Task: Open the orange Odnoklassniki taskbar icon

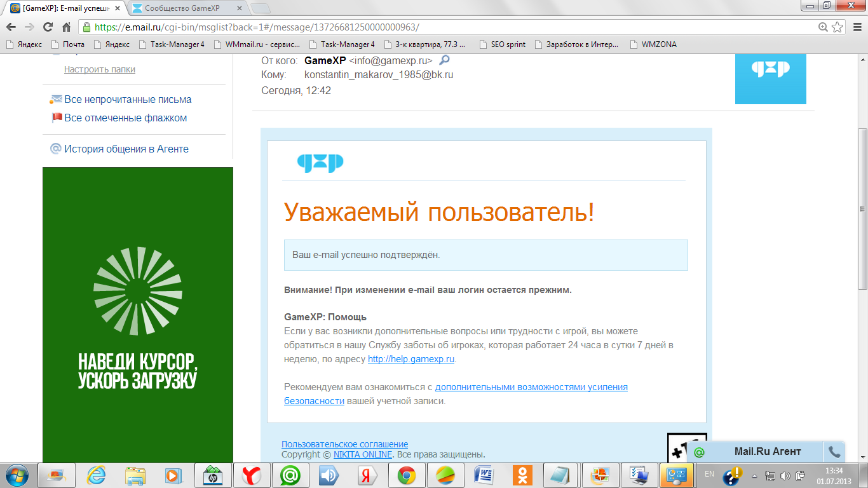Action: 522,475
